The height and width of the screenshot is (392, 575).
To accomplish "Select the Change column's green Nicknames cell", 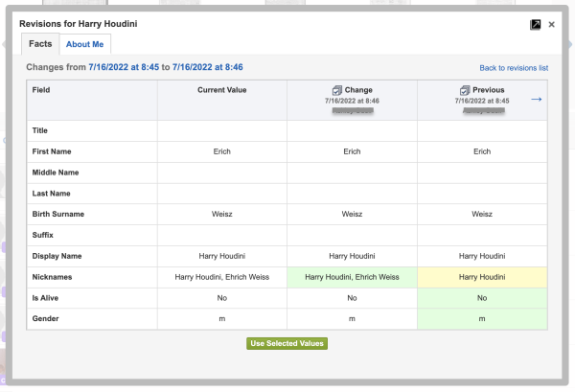I will tap(352, 277).
